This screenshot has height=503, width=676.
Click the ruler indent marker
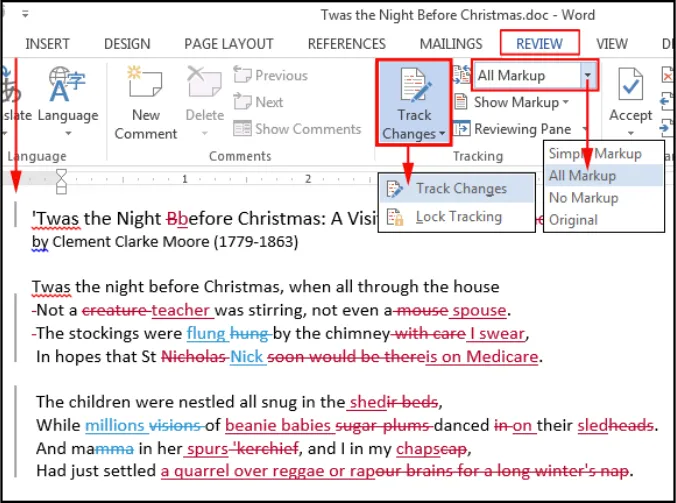pos(61,181)
